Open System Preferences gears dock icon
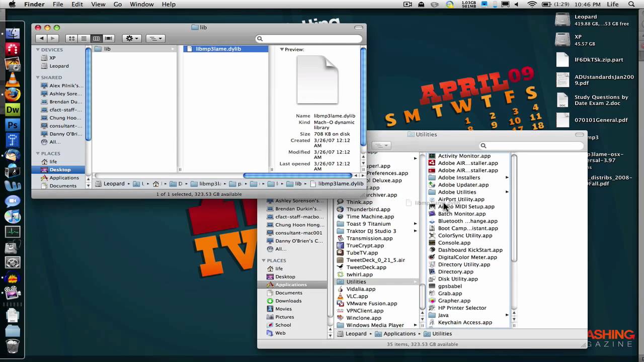This screenshot has height=362, width=644. [12, 262]
